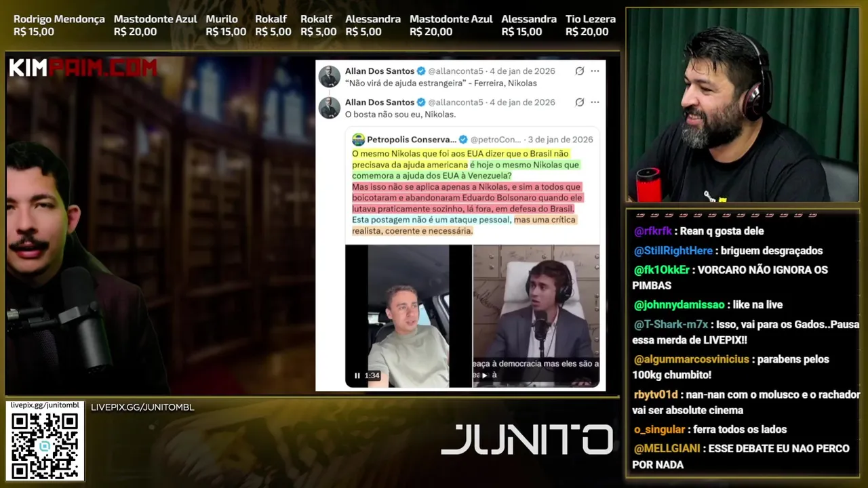Open the three-dot menu on the 'ajuda estrangeira' tweet
868x488 pixels.
coord(595,71)
